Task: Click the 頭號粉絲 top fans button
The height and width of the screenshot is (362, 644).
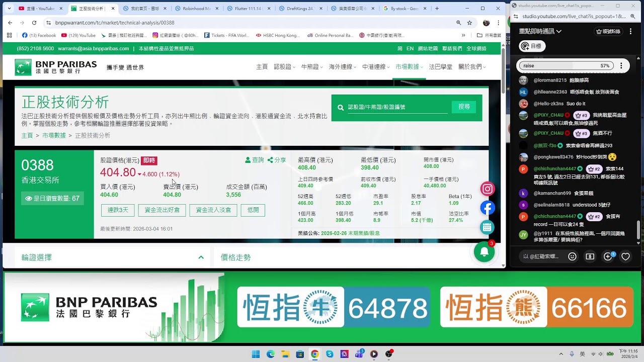Action: 608,31
